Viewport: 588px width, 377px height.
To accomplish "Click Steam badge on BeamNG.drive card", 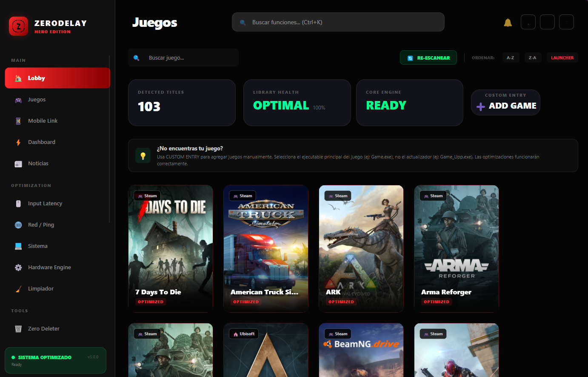I will 338,334.
